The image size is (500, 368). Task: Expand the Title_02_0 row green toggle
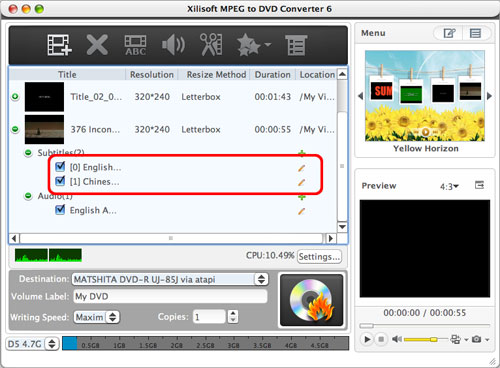pos(15,97)
